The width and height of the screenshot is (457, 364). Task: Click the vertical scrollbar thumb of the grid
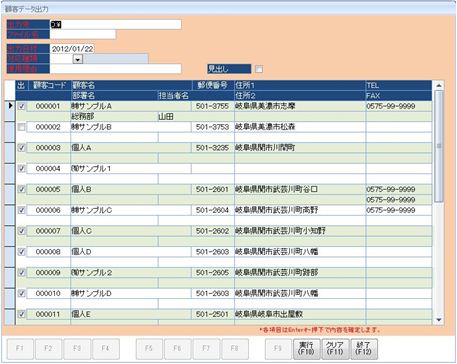coord(439,146)
